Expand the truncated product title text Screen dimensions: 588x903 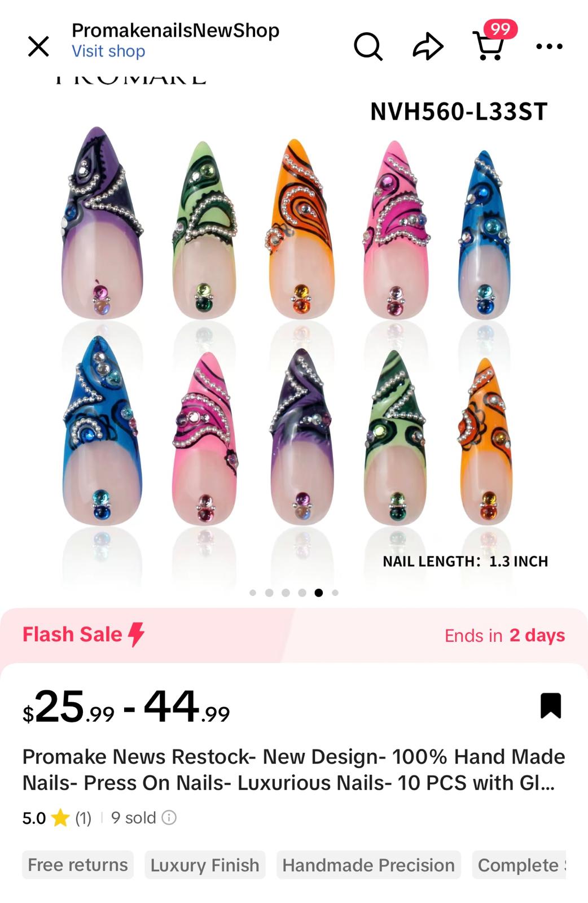click(x=293, y=770)
